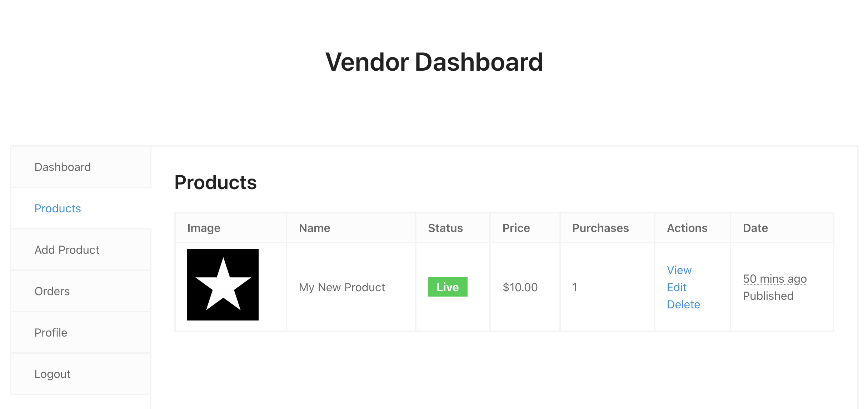Go to Add Product page
This screenshot has width=868, height=409.
(x=67, y=250)
